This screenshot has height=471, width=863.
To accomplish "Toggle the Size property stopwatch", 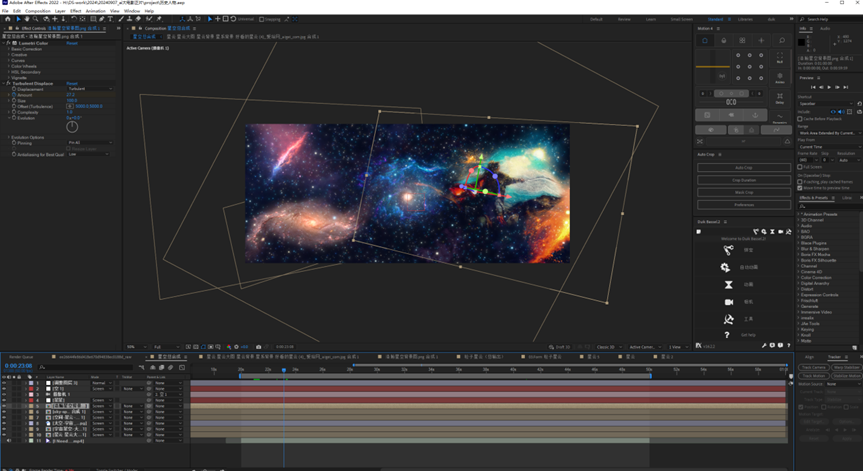I will point(14,101).
